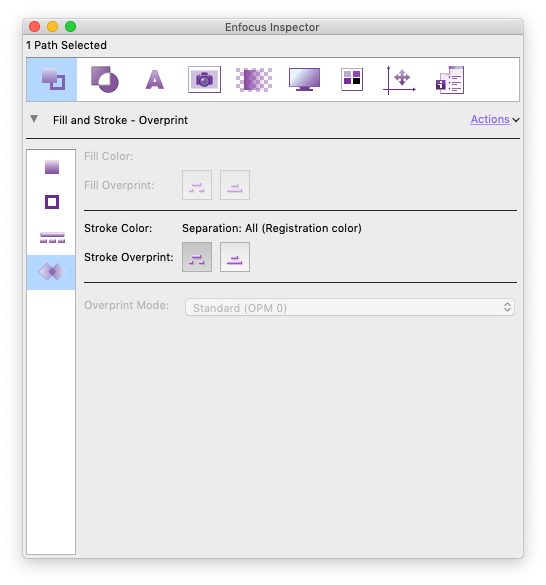Screen dimensions: 546x585
Task: Click the 'Overprint Mode:' label
Action: click(126, 305)
